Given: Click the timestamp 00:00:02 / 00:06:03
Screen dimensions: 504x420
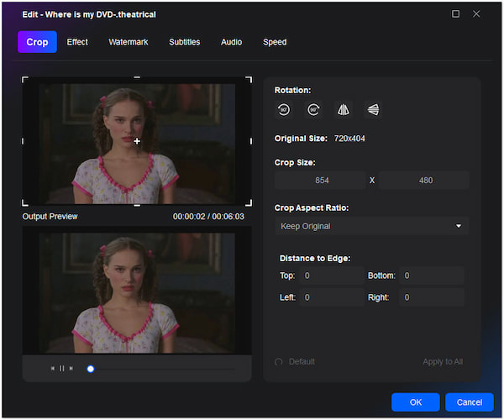Looking at the screenshot, I should [x=208, y=217].
